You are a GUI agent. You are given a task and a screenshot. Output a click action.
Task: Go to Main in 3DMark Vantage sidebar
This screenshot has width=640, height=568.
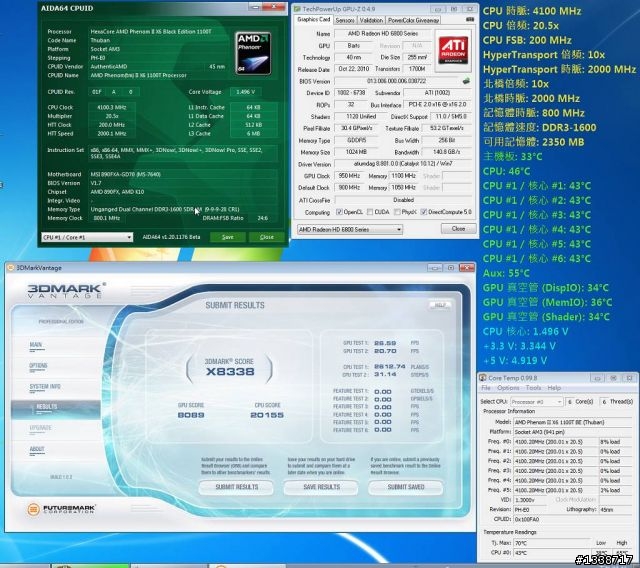(36, 345)
